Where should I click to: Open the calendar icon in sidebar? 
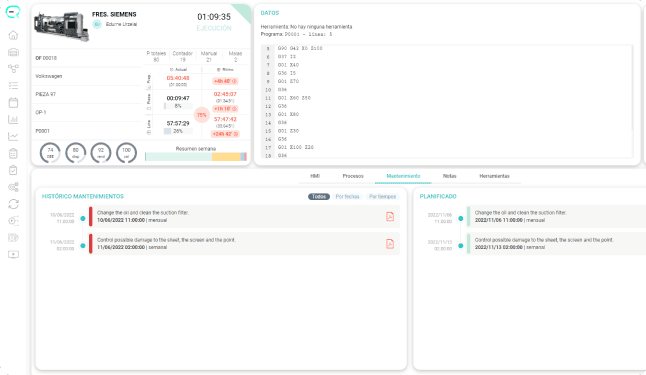click(13, 103)
